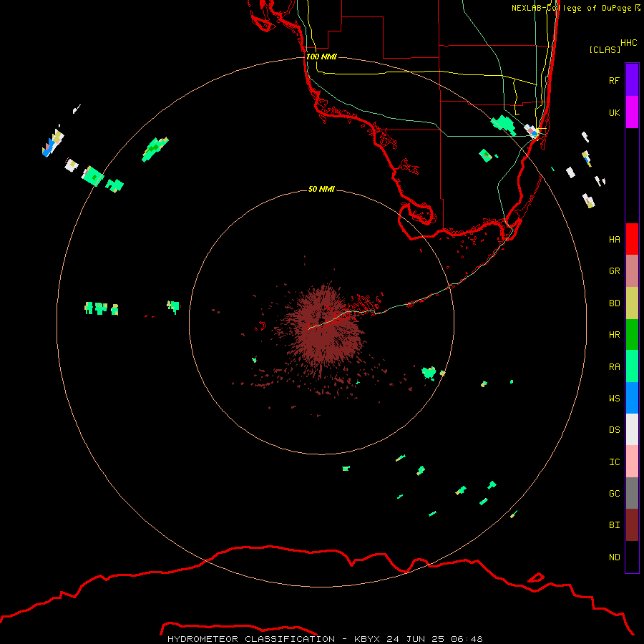Click the IC legend label
The width and height of the screenshot is (644, 644).
coord(614,462)
